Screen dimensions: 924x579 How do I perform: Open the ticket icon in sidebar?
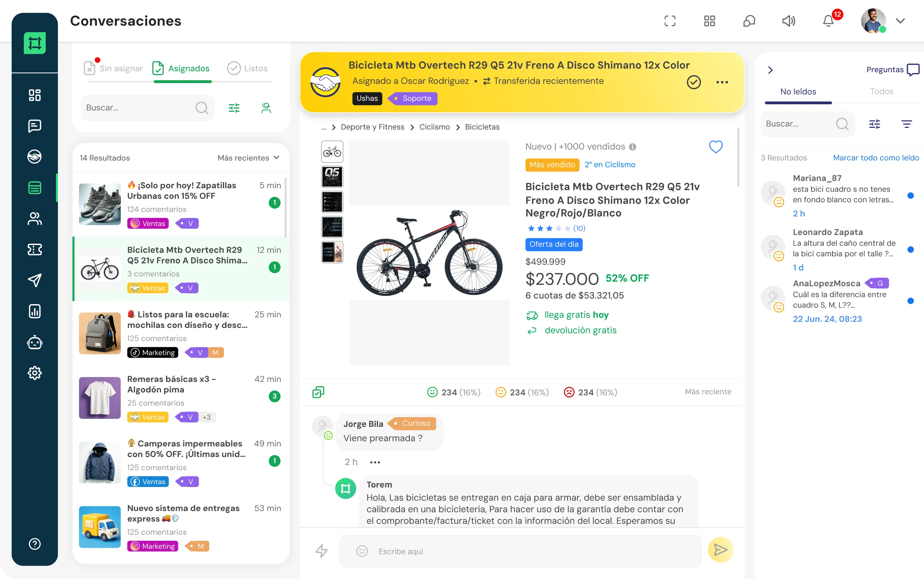(34, 250)
